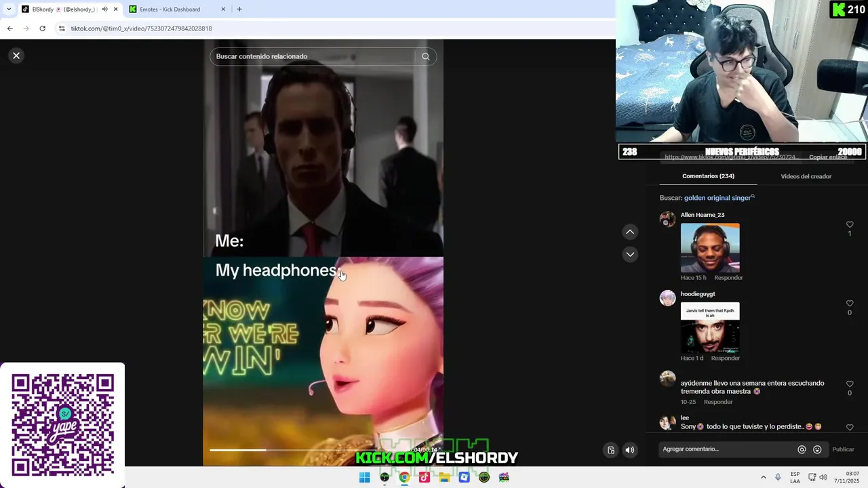Viewport: 868px width, 488px height.
Task: Open Allen Hearne_23's profile avatar
Action: coord(667,219)
